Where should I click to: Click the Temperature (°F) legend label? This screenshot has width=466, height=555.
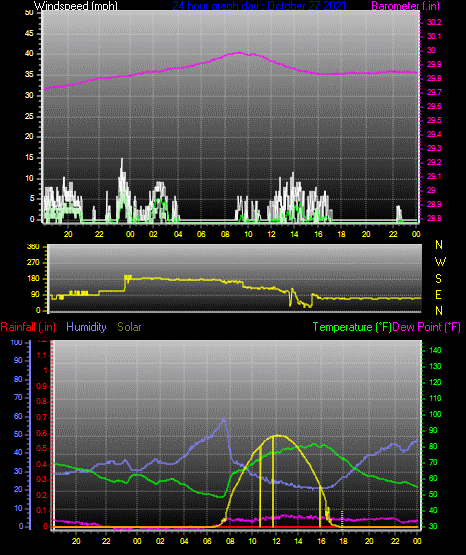tap(352, 327)
